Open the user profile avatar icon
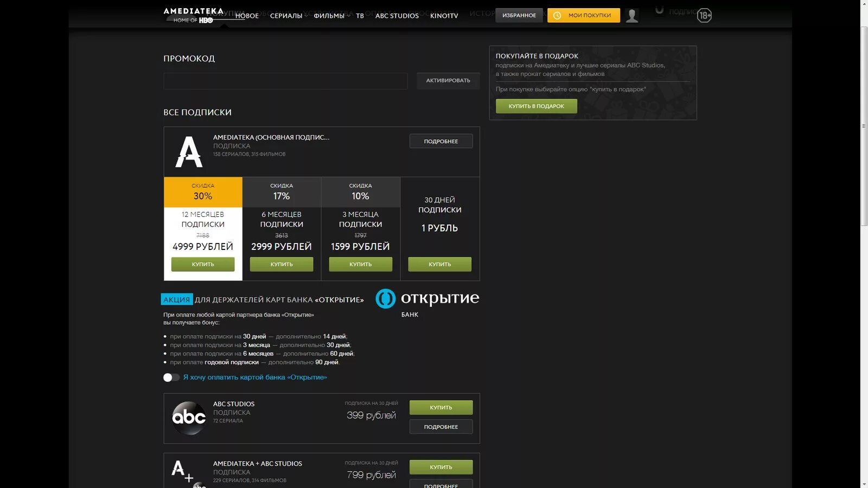The width and height of the screenshot is (868, 488). [631, 16]
